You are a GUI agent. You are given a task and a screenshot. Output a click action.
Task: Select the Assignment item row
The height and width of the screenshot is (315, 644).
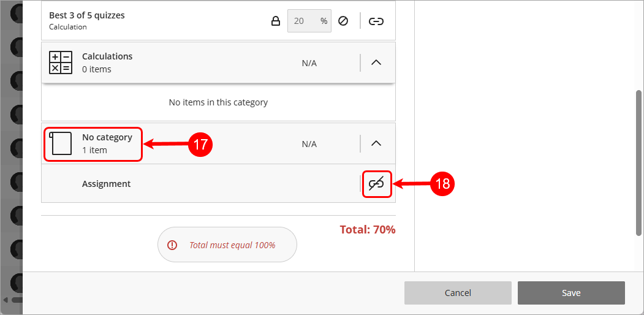pos(219,184)
